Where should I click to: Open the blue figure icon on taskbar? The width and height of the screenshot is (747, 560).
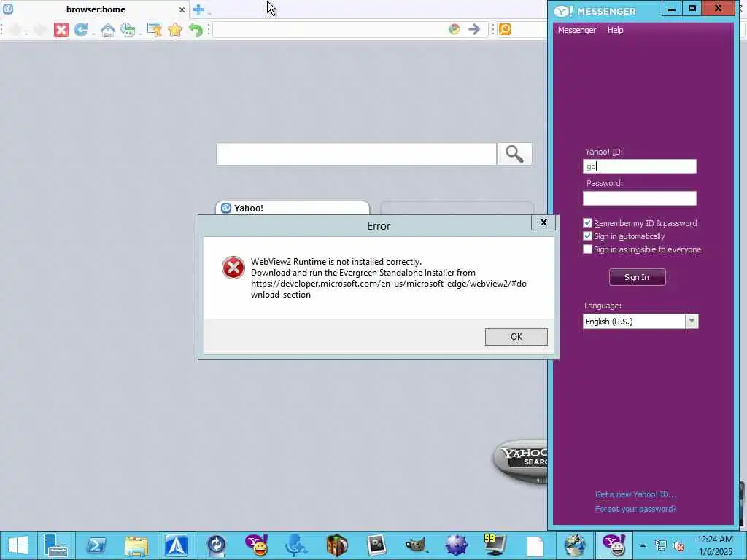296,545
